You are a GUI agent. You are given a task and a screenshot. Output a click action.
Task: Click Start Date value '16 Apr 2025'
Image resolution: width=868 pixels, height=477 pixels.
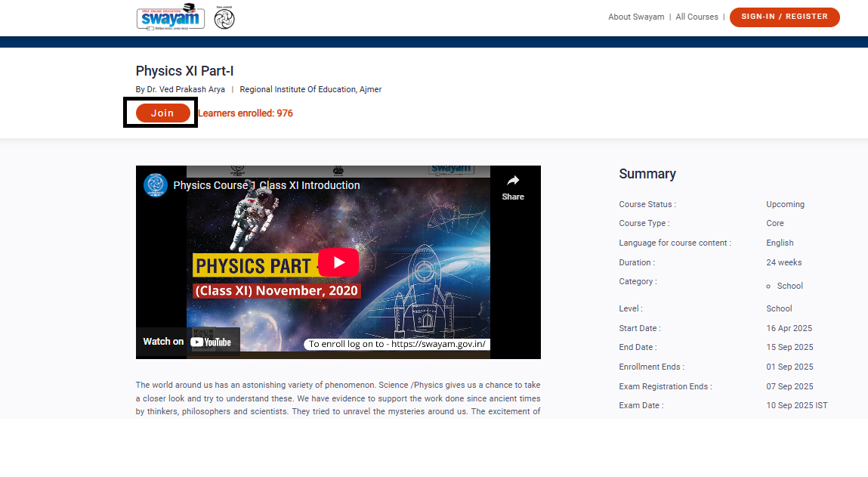click(x=789, y=328)
